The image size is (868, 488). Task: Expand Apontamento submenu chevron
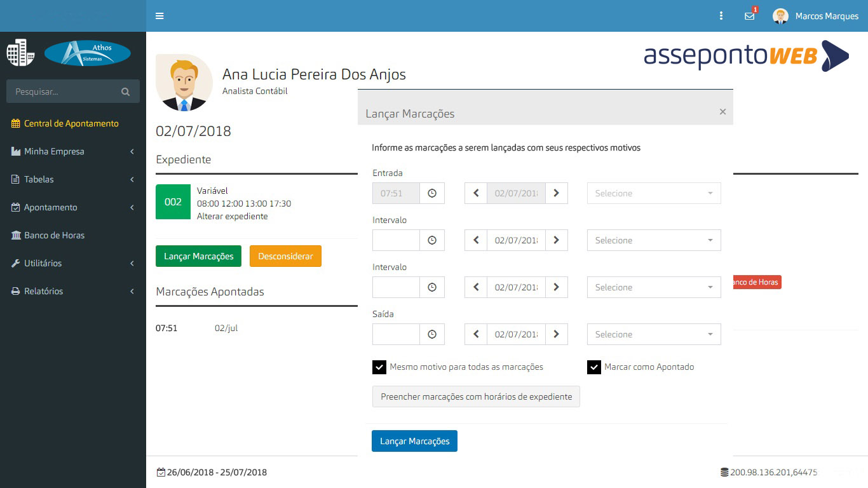click(x=132, y=207)
